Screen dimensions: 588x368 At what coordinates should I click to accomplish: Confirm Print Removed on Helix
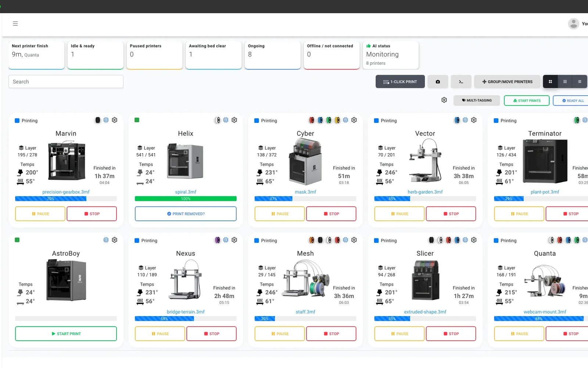tap(186, 214)
